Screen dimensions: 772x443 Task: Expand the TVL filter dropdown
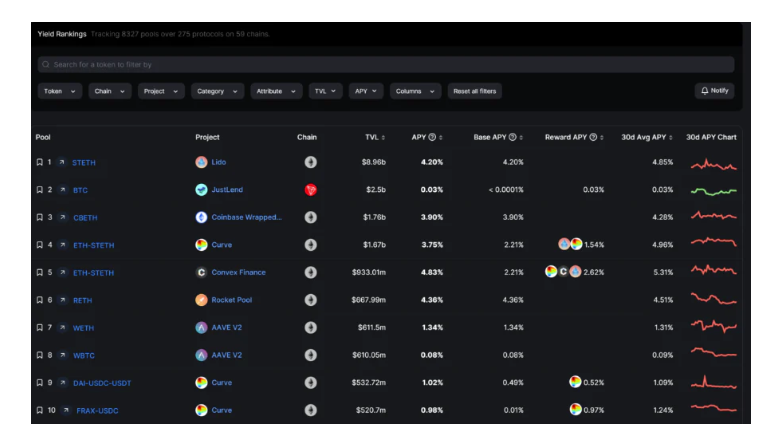click(325, 91)
